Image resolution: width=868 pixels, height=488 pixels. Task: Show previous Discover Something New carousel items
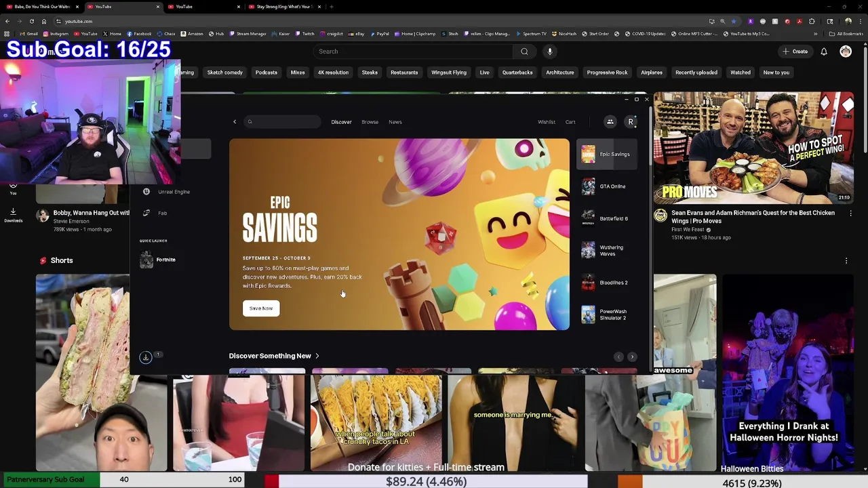618,357
